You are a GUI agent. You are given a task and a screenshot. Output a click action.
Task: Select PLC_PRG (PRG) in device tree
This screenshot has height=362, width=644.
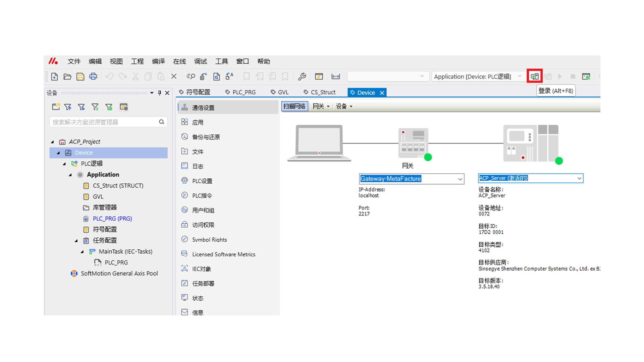[112, 219]
